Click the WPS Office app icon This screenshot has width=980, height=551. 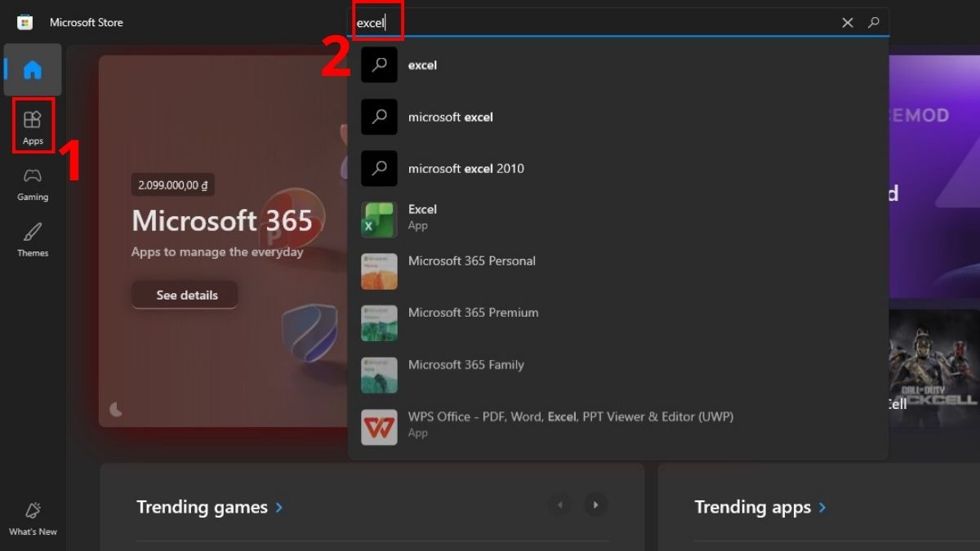tap(378, 427)
